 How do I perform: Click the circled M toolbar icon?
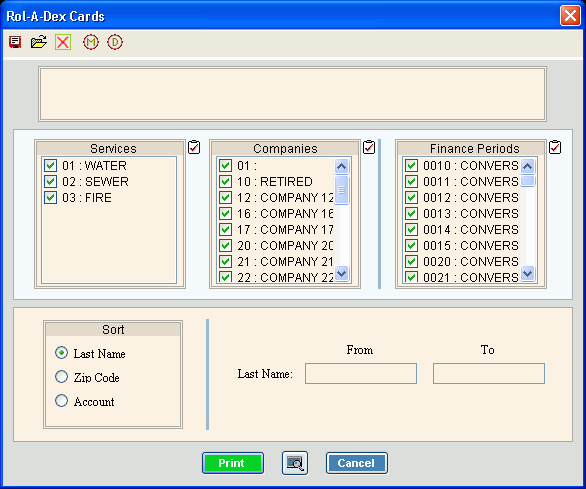(91, 42)
